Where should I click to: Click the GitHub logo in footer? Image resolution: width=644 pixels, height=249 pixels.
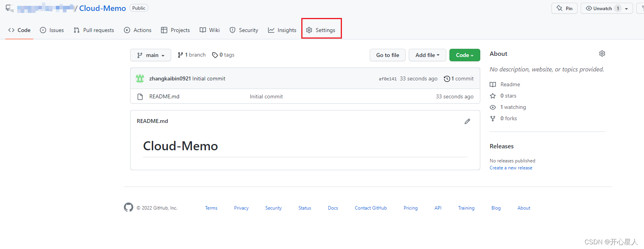coord(129,207)
